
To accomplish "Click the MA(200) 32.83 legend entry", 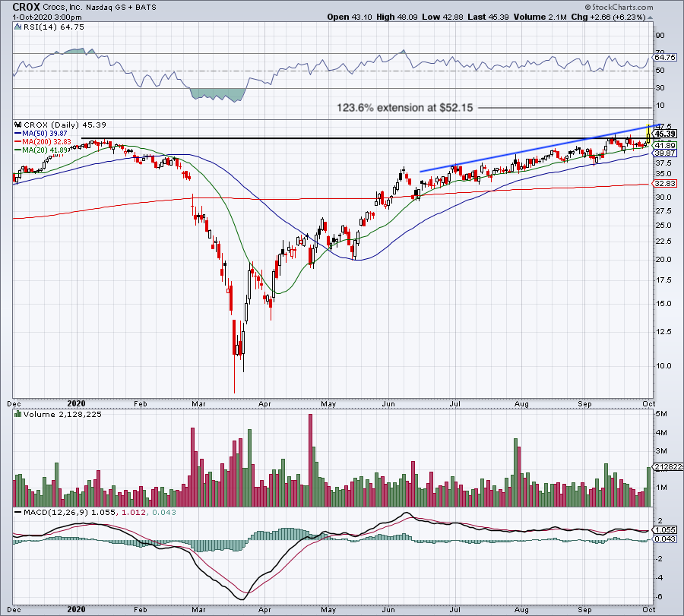I will pyautogui.click(x=46, y=142).
